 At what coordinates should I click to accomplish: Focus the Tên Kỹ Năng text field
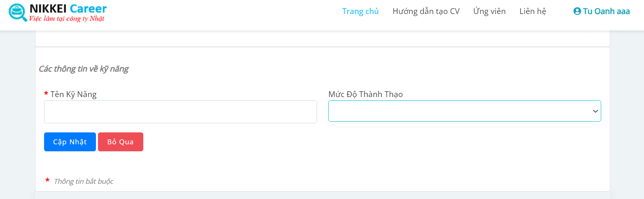tap(180, 112)
